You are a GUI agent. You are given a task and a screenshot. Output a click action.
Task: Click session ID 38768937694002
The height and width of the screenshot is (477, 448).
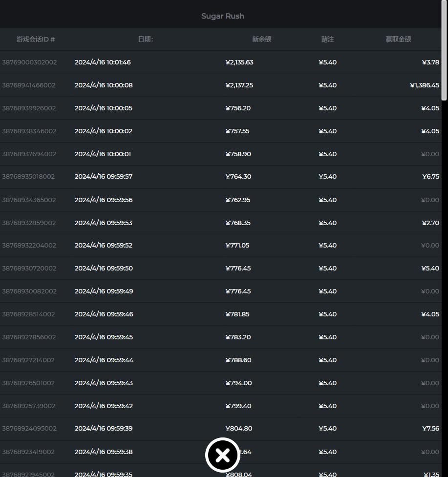(29, 154)
